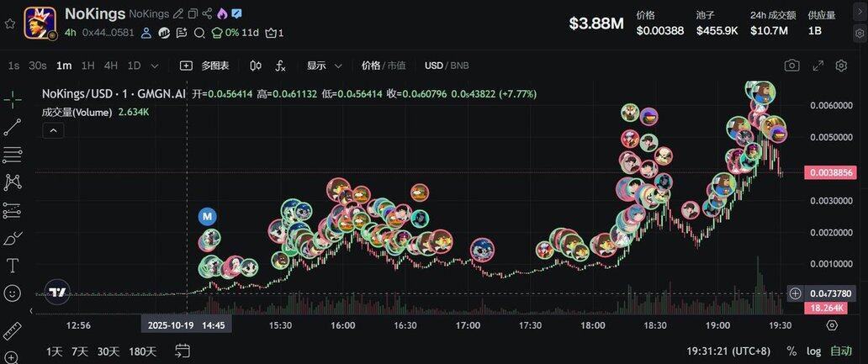
Task: Open chart settings gear in toolbar
Action: coord(840,66)
